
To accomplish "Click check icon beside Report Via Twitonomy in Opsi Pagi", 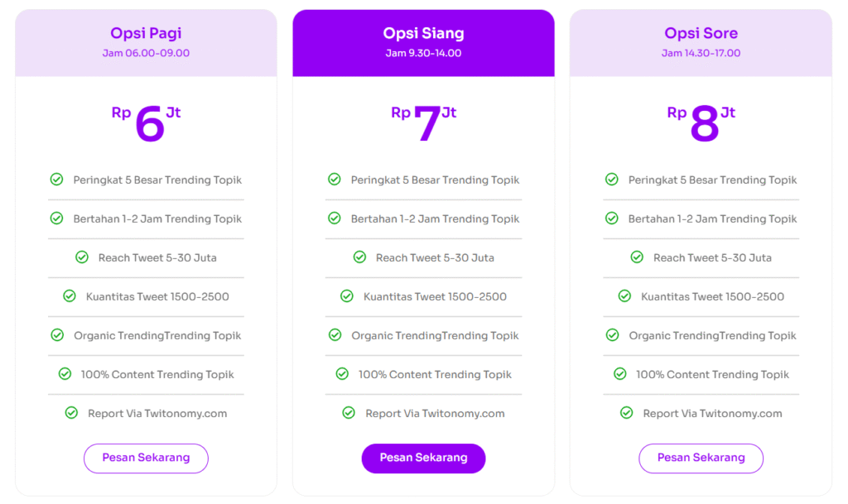I will point(71,413).
